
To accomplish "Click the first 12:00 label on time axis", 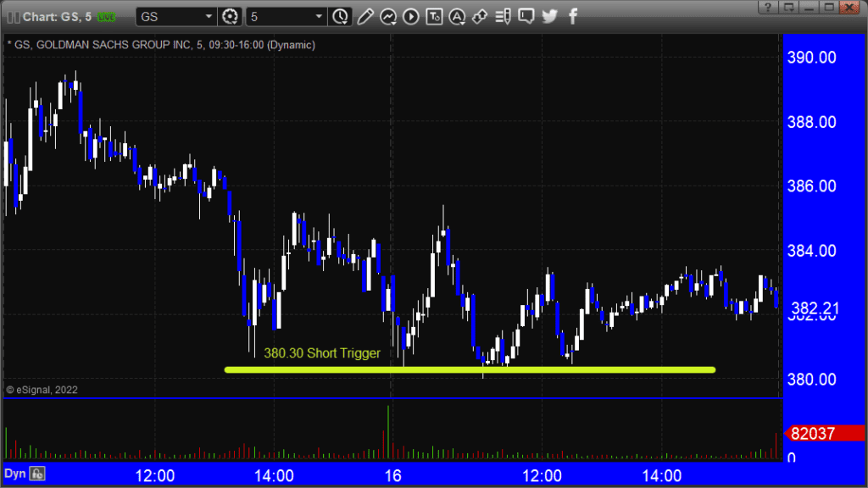I will (155, 476).
